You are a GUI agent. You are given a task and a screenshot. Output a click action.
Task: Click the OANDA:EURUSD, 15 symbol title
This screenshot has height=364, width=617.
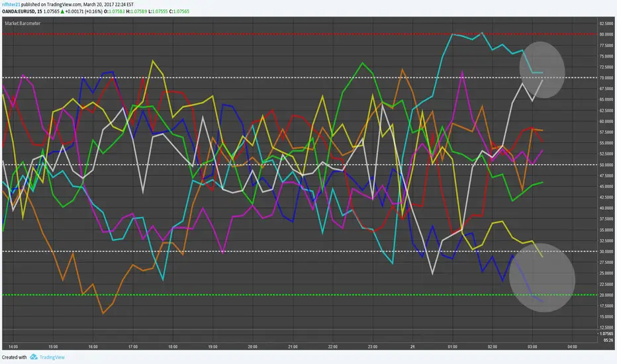22,11
